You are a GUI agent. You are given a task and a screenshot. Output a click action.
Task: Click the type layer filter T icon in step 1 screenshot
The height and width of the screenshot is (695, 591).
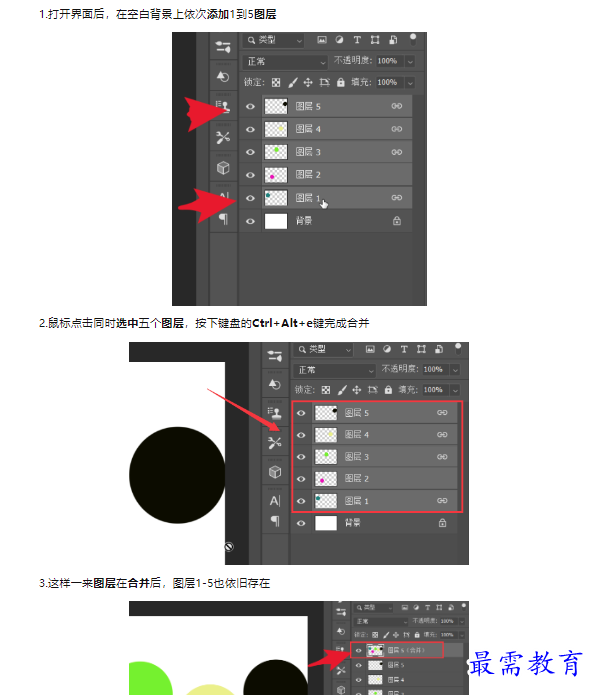coord(357,40)
